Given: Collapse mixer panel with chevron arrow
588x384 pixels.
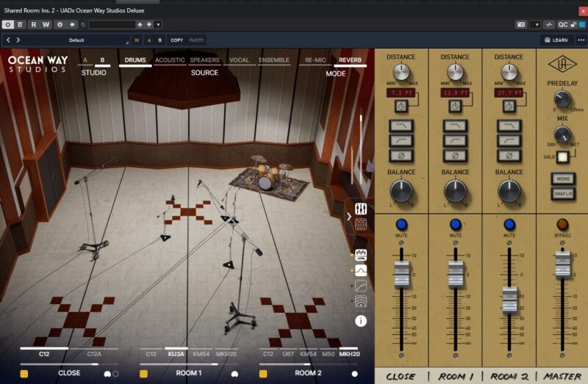Looking at the screenshot, I should [x=349, y=217].
